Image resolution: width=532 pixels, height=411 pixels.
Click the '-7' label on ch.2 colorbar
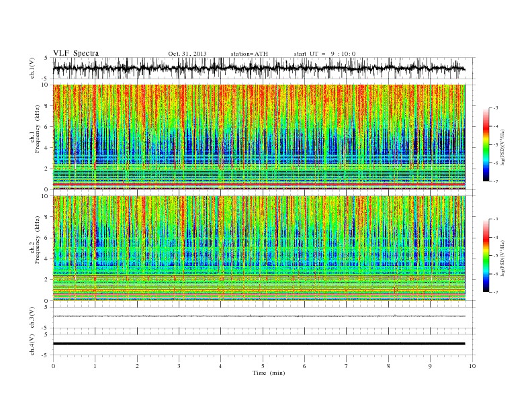click(496, 292)
